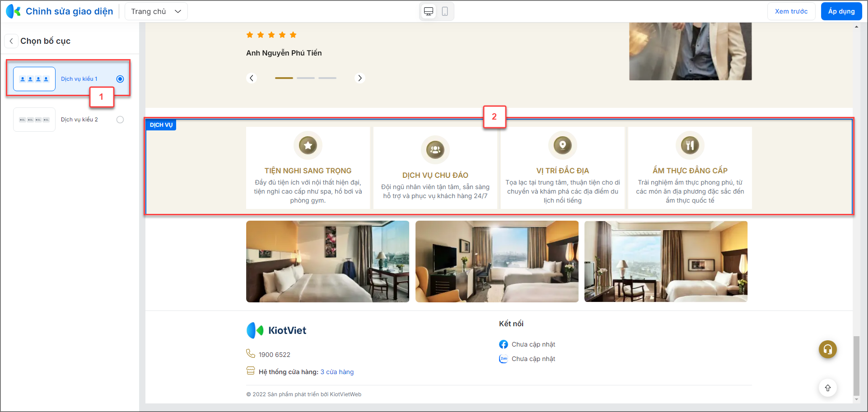
Task: Click the Zalo Chưa cập nhật text
Action: (x=533, y=359)
